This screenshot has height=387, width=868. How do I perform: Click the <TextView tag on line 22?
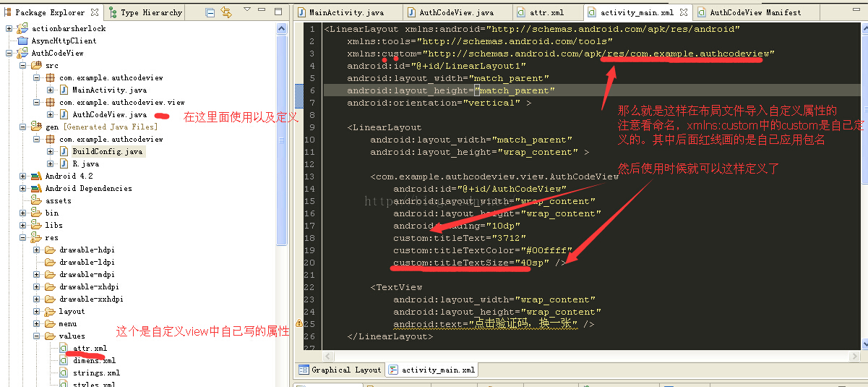(396, 287)
